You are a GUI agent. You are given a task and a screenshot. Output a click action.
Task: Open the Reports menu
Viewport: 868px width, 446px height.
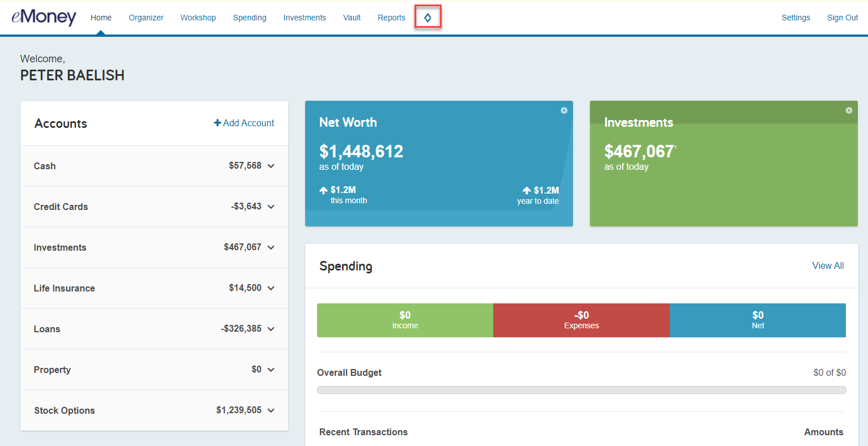391,18
